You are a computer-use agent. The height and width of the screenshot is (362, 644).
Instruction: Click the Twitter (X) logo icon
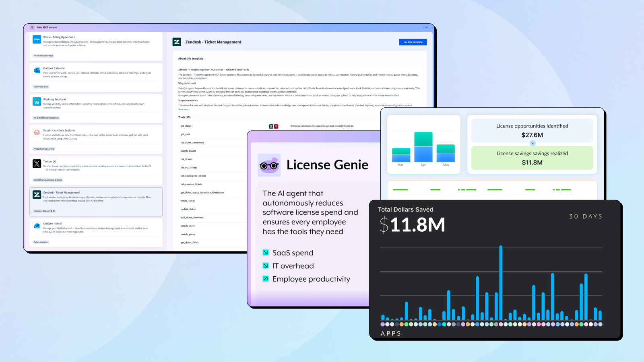coord(37,164)
